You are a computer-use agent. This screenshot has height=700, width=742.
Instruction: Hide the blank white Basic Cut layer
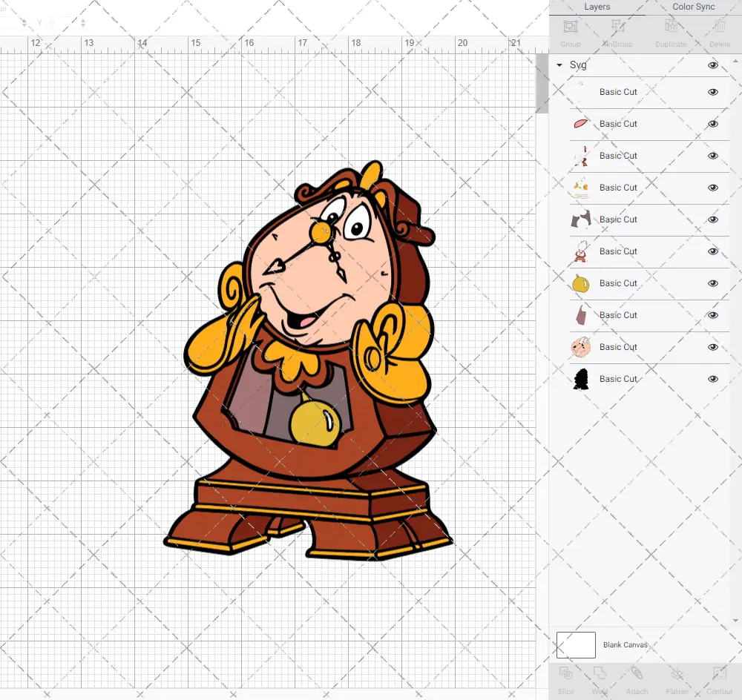coord(712,92)
